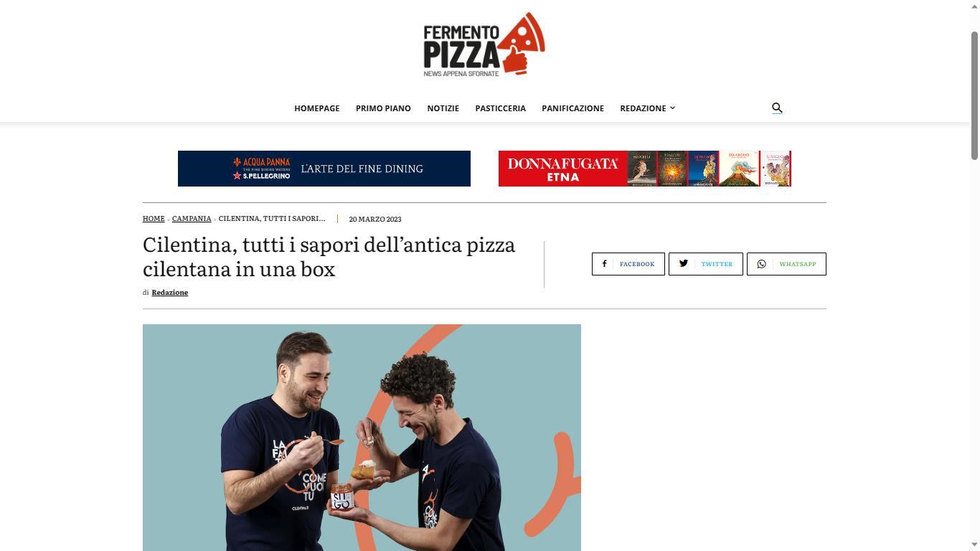Image resolution: width=980 pixels, height=551 pixels.
Task: Follow the Home breadcrumb link
Action: click(154, 218)
